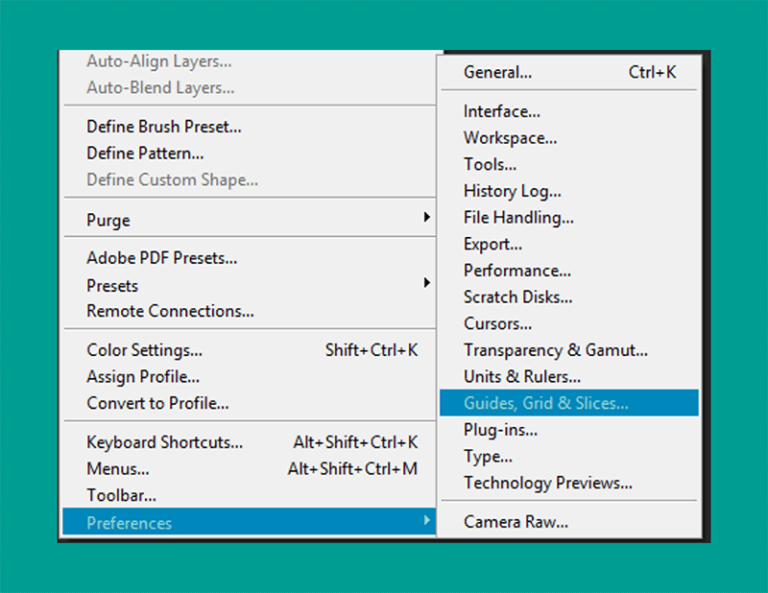Open File Handling preferences
The width and height of the screenshot is (768, 593).
[x=569, y=217]
